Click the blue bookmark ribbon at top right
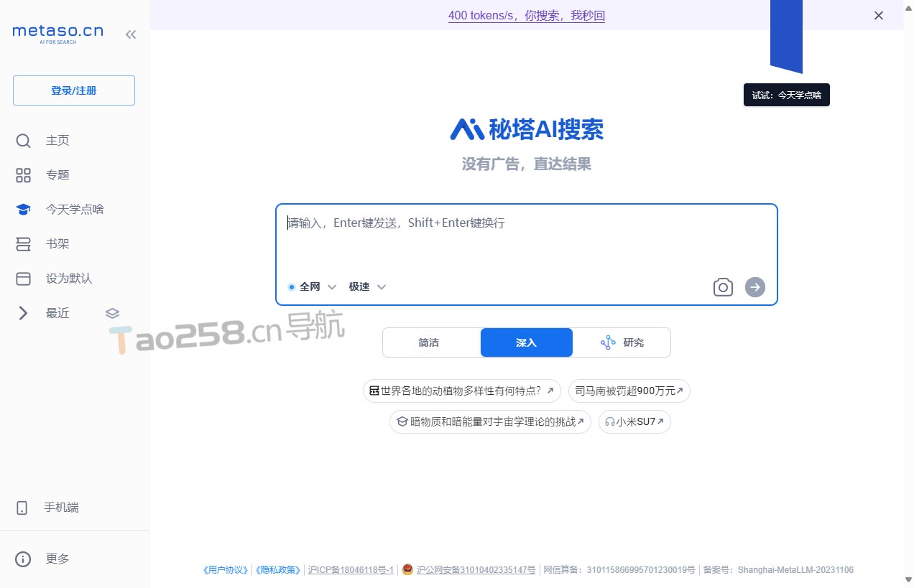 [786, 36]
